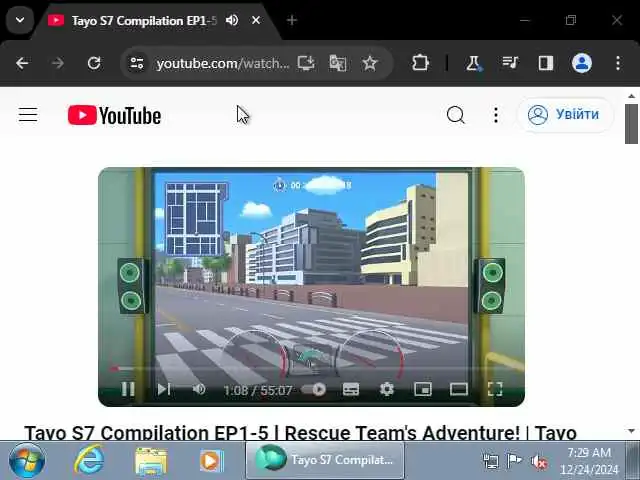The width and height of the screenshot is (640, 480).
Task: Translate this page icon
Action: click(338, 63)
